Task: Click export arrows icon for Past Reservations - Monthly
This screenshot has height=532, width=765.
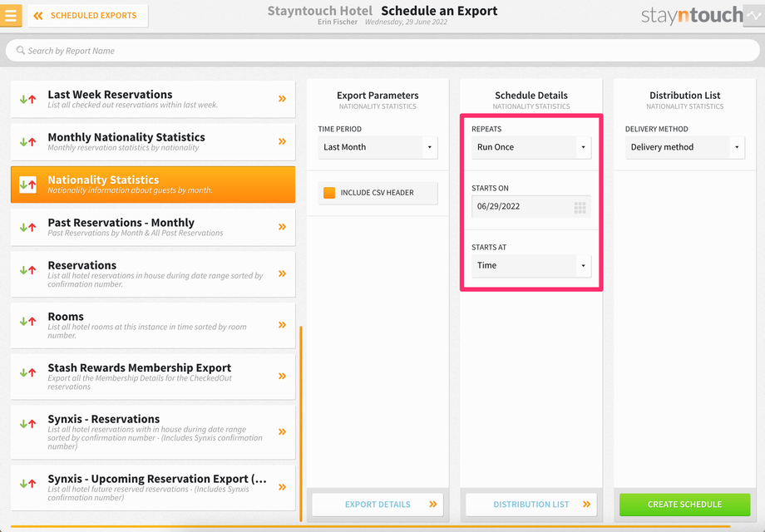Action: point(27,227)
